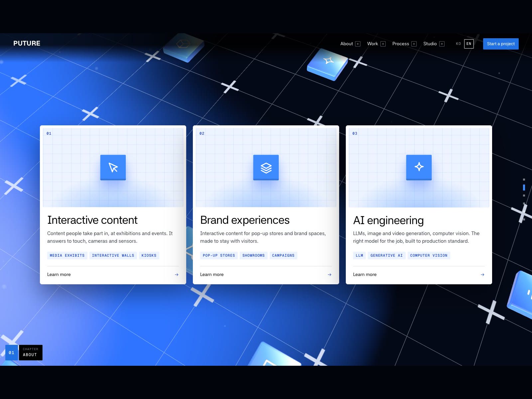Click the layers icon tile in card 02

pyautogui.click(x=266, y=168)
